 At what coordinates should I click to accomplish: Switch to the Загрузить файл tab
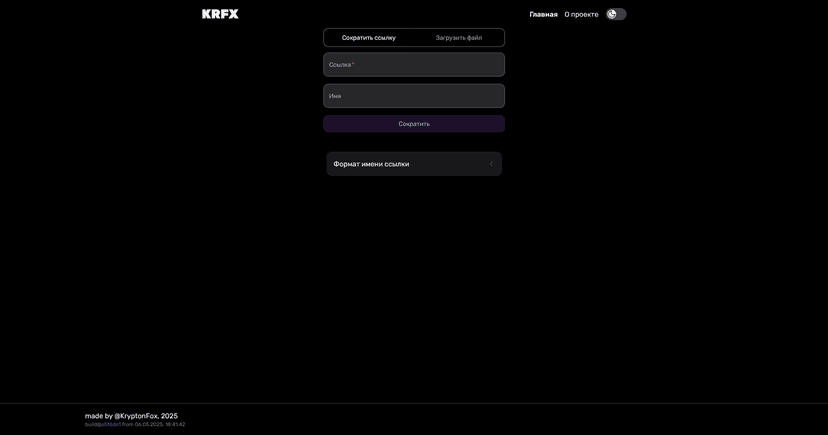[458, 37]
